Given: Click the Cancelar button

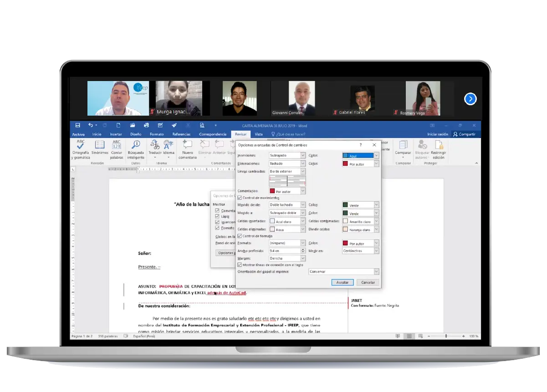Looking at the screenshot, I should click(x=368, y=282).
